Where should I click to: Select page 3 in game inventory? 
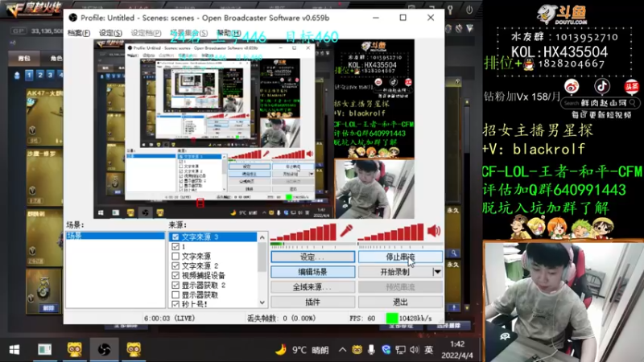click(51, 75)
